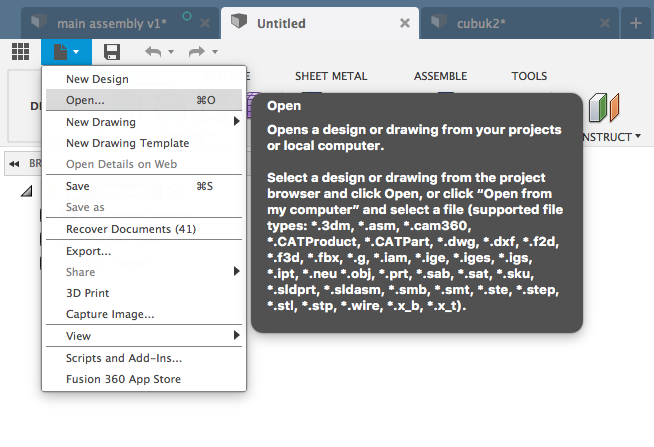Click the Redo arrow icon
This screenshot has width=654, height=447.
195,51
